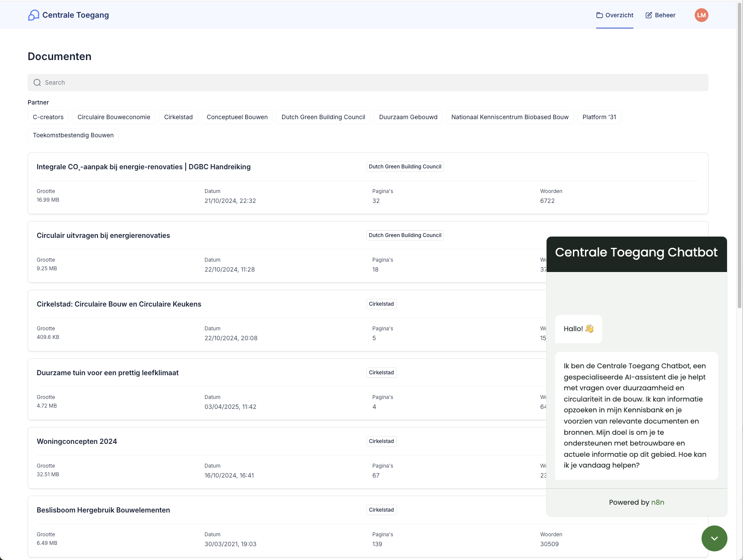
Task: Enable the Duurzaam Gebouwd filter
Action: pos(408,117)
